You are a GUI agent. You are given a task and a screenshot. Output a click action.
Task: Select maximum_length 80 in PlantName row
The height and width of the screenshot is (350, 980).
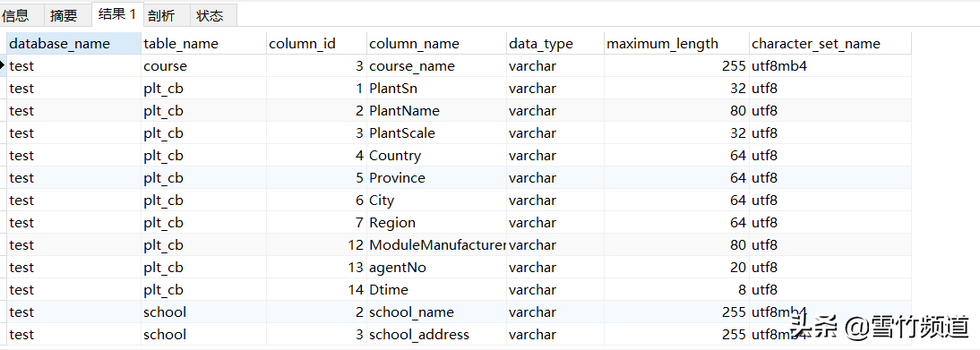click(676, 111)
